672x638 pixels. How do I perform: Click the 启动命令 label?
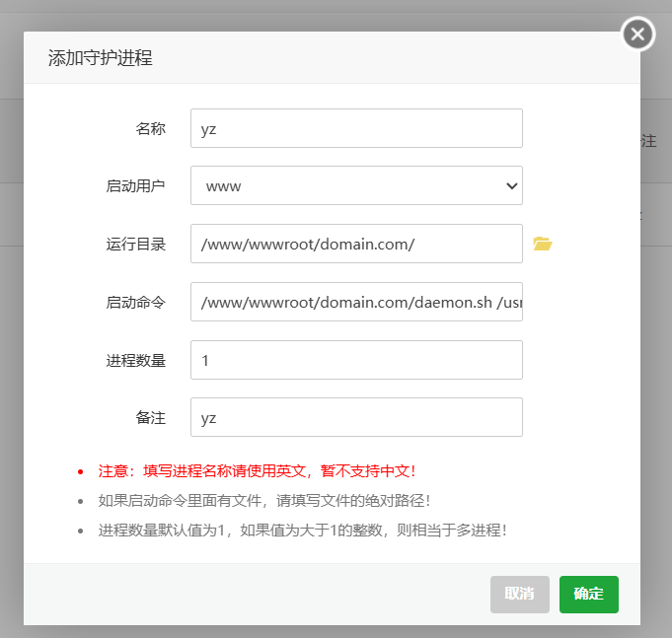pos(136,302)
